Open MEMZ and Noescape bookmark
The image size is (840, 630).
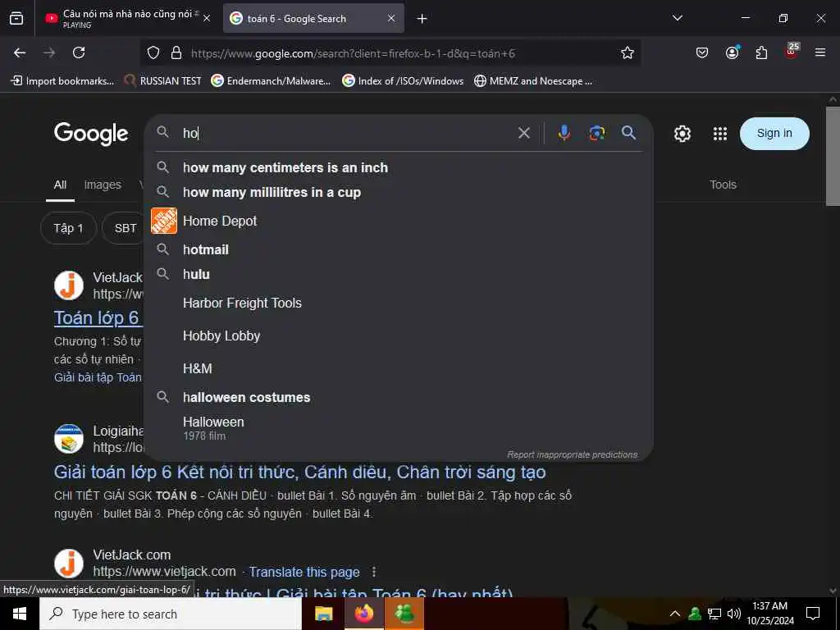pyautogui.click(x=533, y=81)
